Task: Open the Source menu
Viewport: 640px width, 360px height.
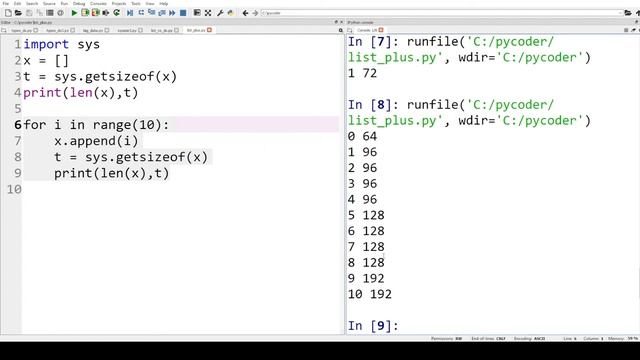Action: [x=49, y=4]
